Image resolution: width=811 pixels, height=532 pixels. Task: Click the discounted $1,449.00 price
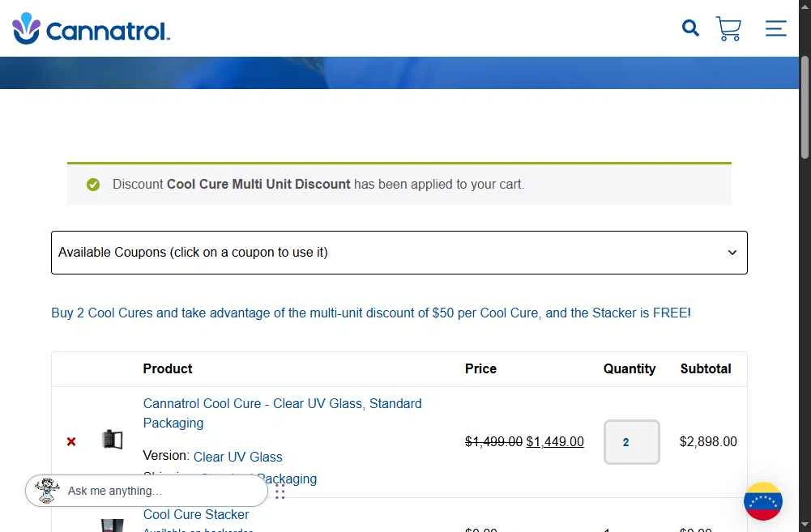point(555,441)
